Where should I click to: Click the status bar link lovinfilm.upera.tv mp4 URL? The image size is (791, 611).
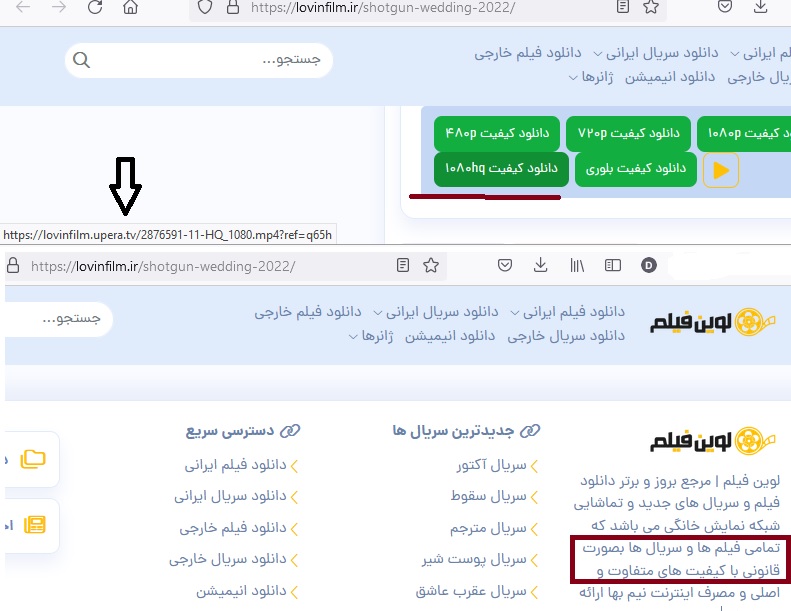167,235
